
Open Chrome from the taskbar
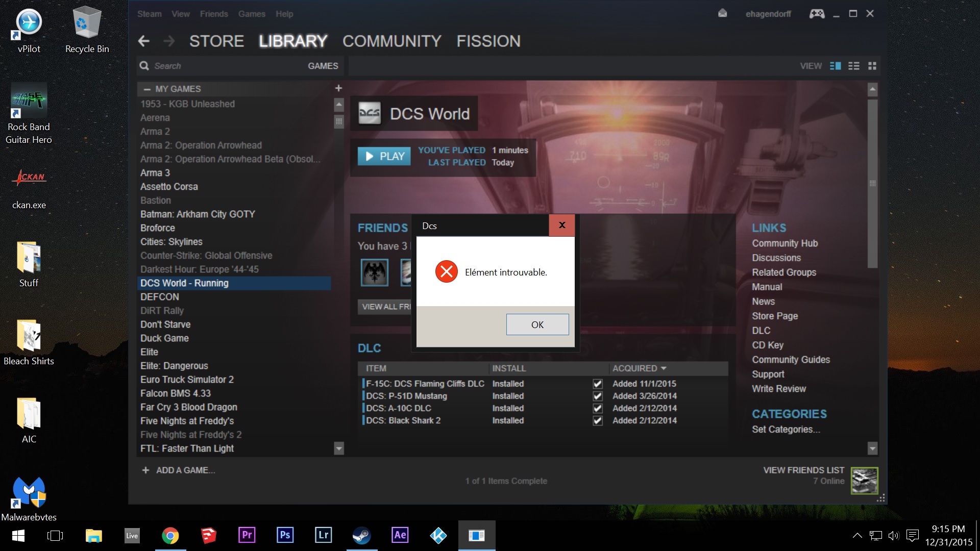point(170,536)
